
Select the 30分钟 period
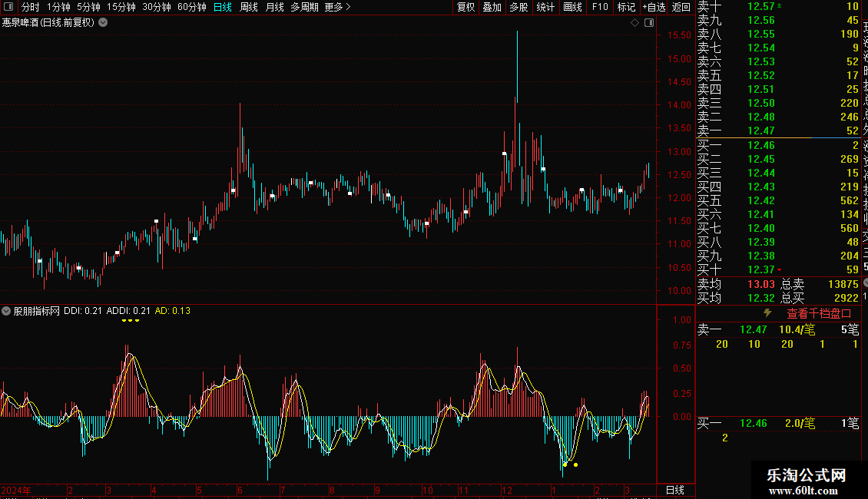[x=157, y=7]
